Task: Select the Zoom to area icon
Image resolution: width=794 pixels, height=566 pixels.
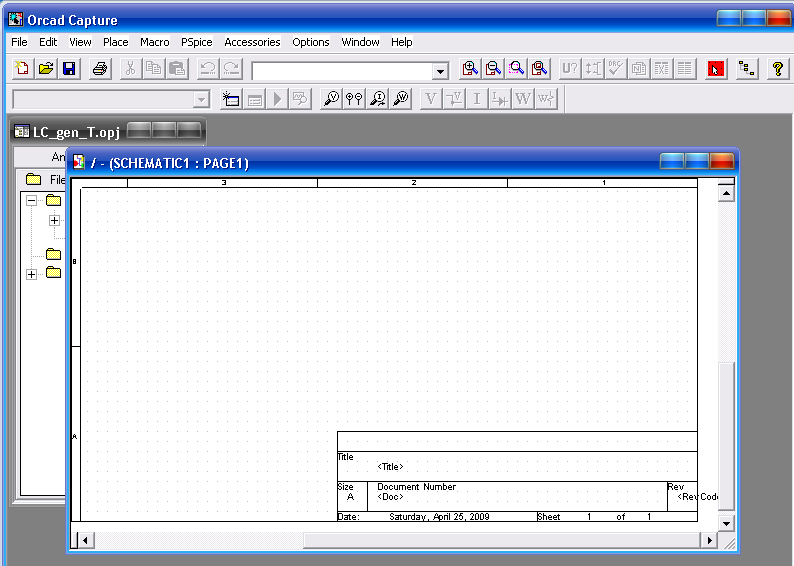Action: click(x=517, y=68)
